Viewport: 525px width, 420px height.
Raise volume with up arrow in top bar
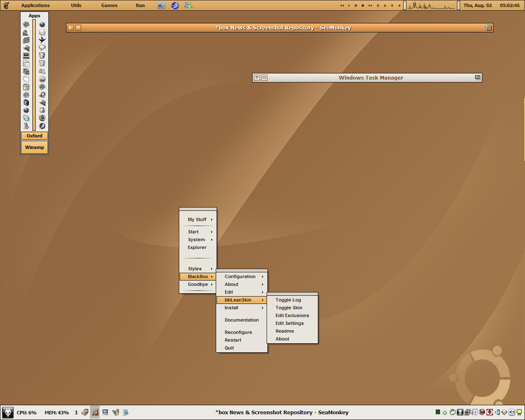click(392, 5)
